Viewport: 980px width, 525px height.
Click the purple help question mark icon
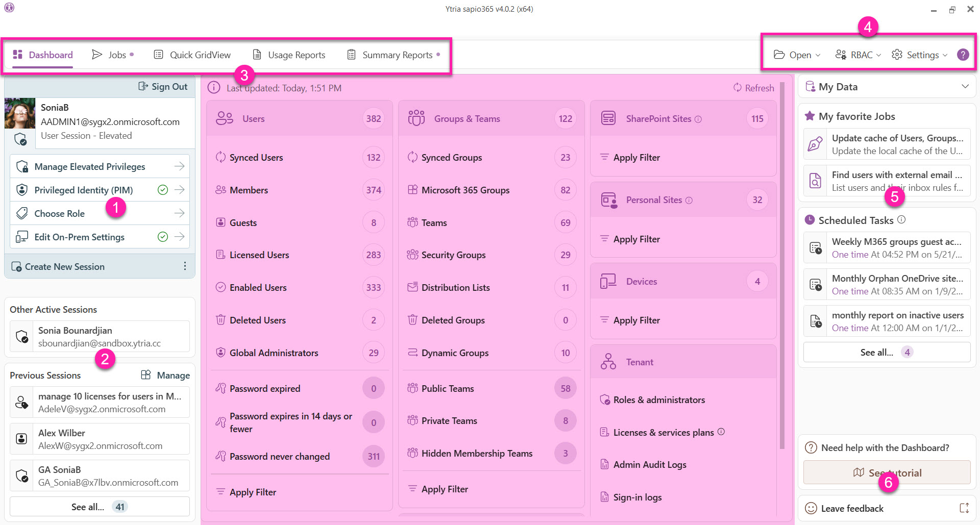pyautogui.click(x=963, y=55)
